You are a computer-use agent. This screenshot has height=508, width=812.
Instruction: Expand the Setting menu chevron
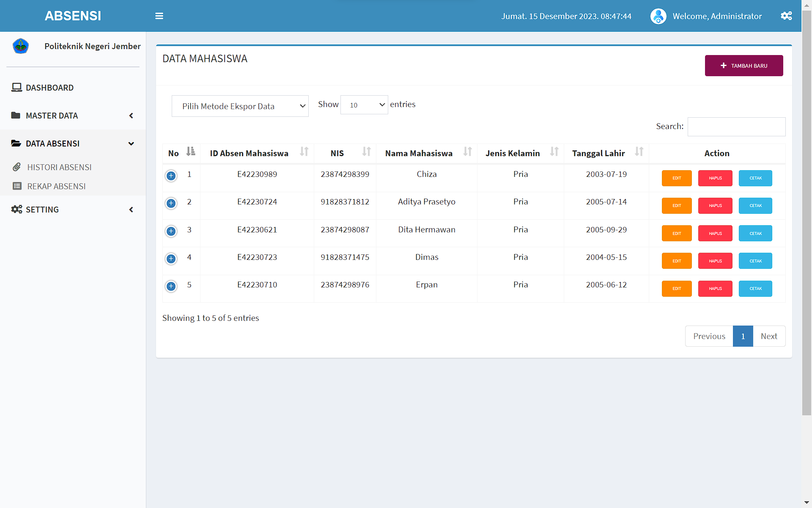(x=131, y=210)
